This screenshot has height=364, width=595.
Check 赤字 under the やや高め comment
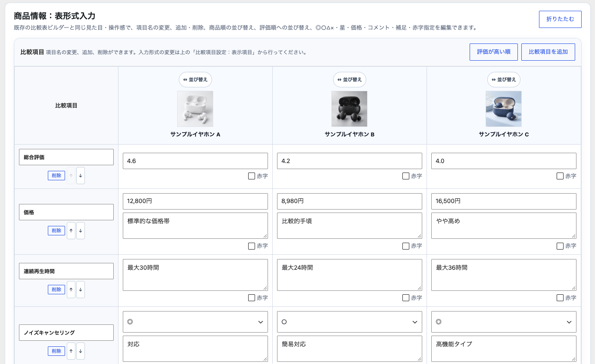(x=560, y=246)
